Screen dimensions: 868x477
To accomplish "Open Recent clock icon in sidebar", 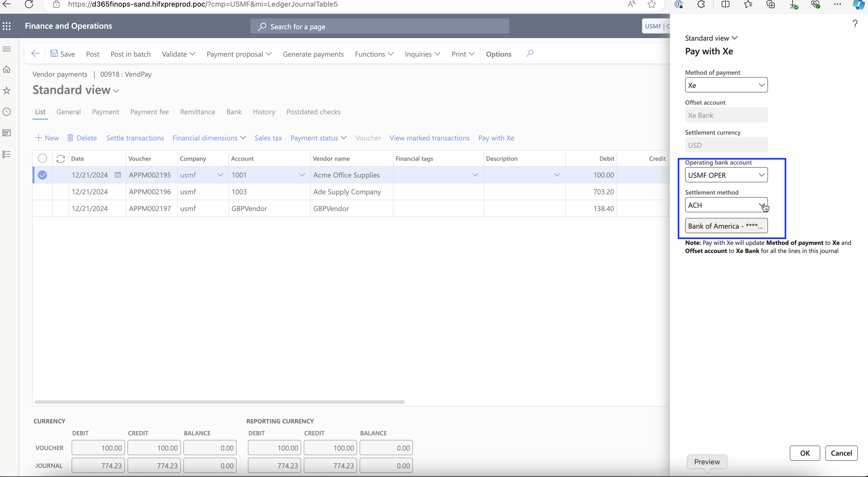I will point(7,112).
